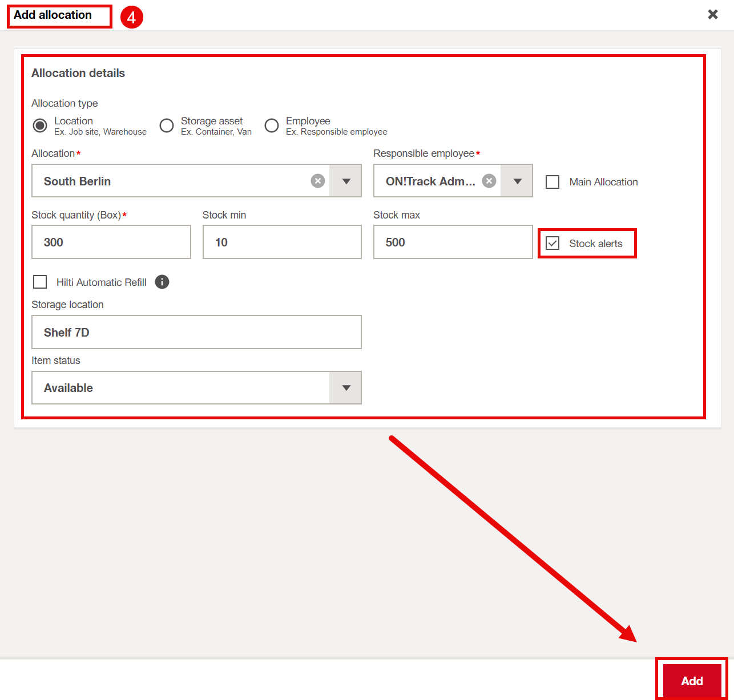Click into the Stock min field
This screenshot has width=734, height=700.
pyautogui.click(x=282, y=242)
